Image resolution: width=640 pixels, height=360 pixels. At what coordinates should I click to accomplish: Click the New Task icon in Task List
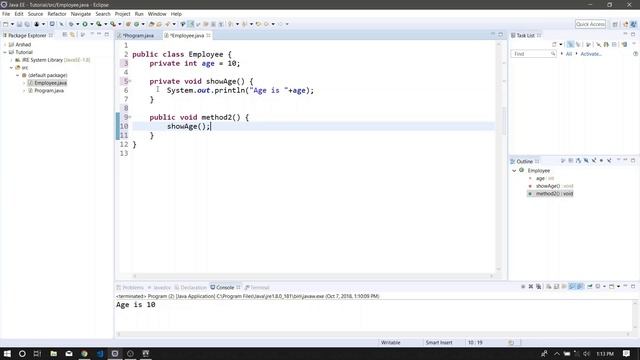click(554, 44)
